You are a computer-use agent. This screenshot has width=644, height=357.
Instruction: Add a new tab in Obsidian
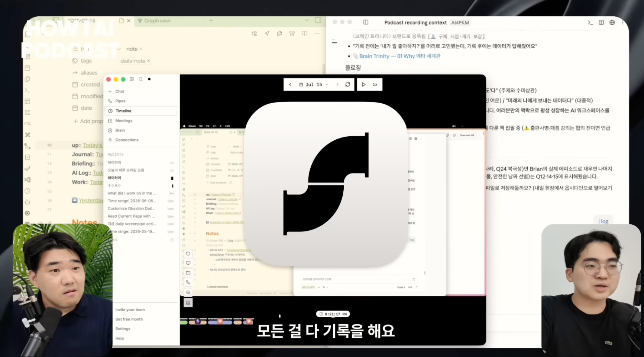tap(211, 20)
